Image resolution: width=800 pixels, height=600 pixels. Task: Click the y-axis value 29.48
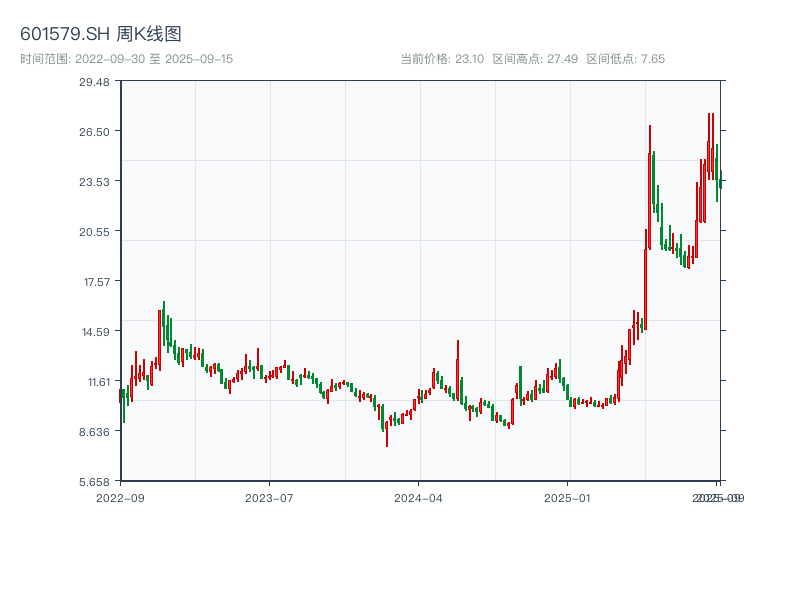point(94,82)
